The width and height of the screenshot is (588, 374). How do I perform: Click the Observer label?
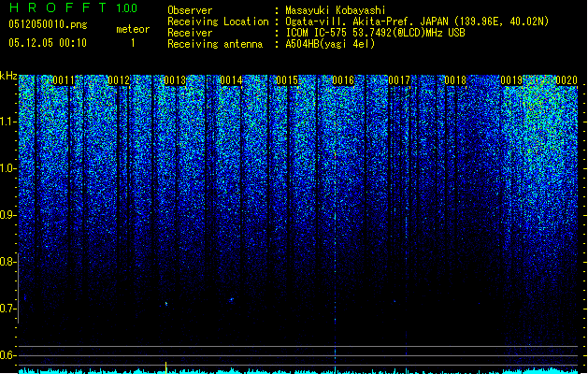tap(190, 10)
